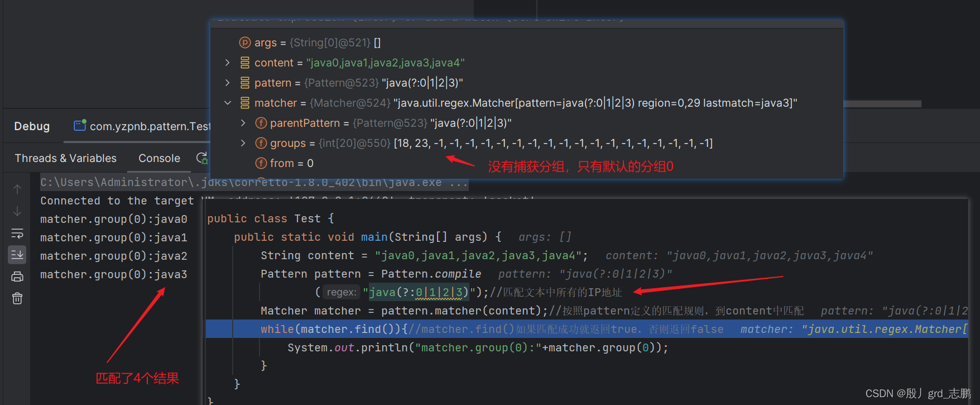The width and height of the screenshot is (980, 405).
Task: Toggle soft-wrap in console sidebar
Action: click(17, 233)
